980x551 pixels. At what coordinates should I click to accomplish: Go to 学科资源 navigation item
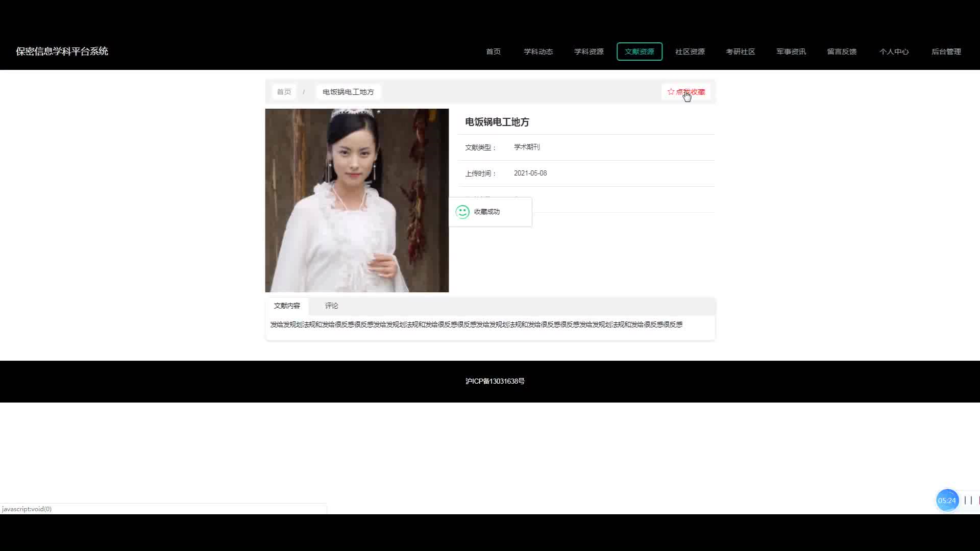point(589,52)
